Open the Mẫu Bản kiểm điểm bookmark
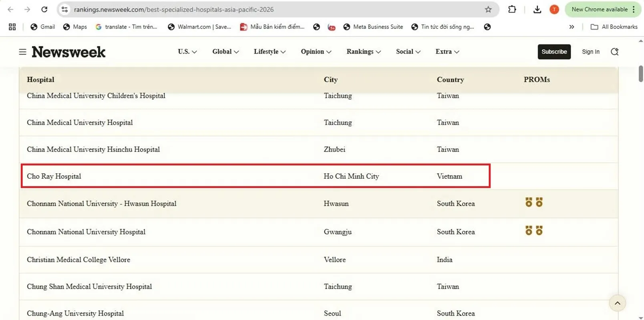The width and height of the screenshot is (644, 320). coord(272,27)
